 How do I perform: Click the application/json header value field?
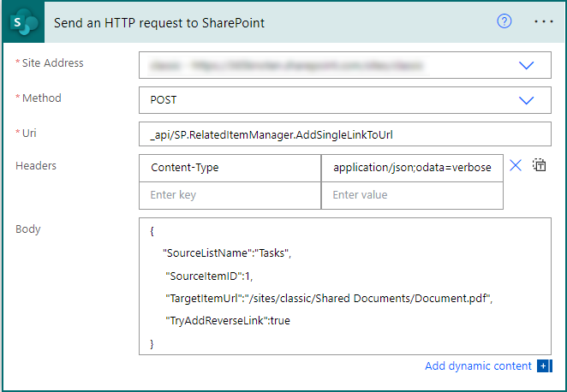412,168
